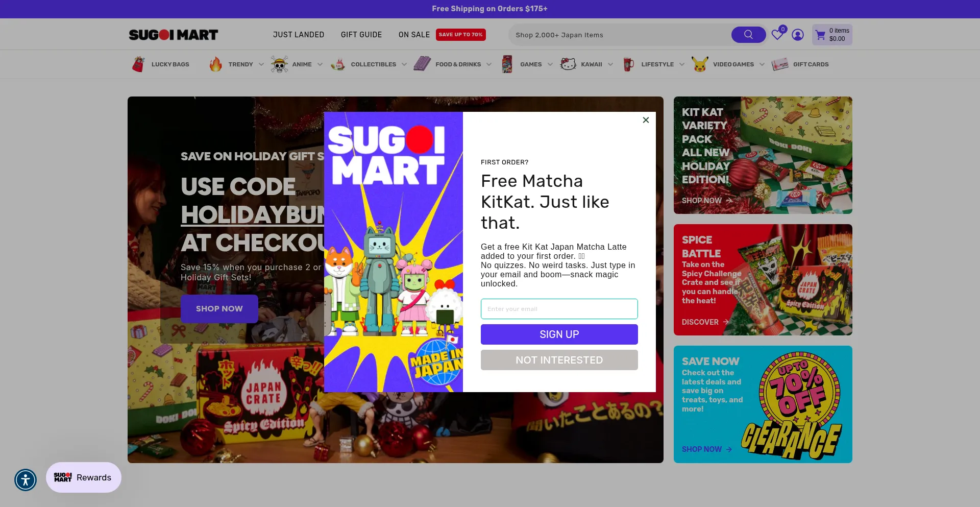Viewport: 980px width, 507px height.
Task: Open the Rewards widget
Action: click(x=84, y=477)
